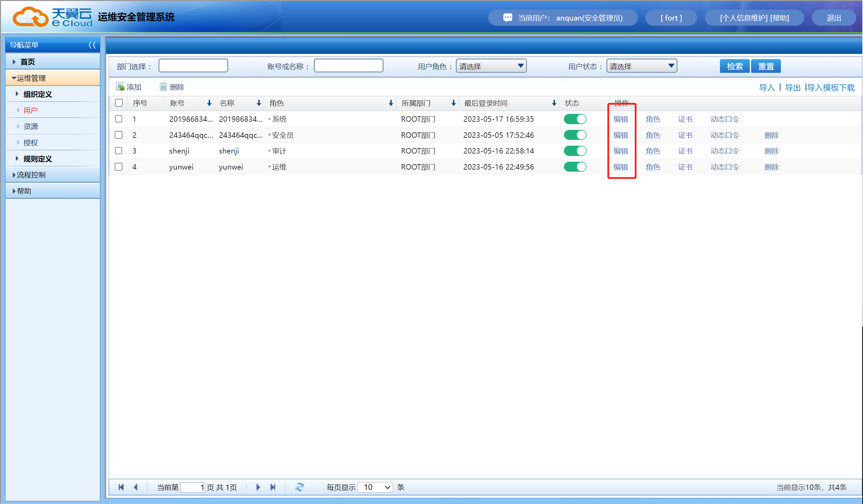Go to next page arrow icon
Screen dimensions: 863x504
point(258,487)
